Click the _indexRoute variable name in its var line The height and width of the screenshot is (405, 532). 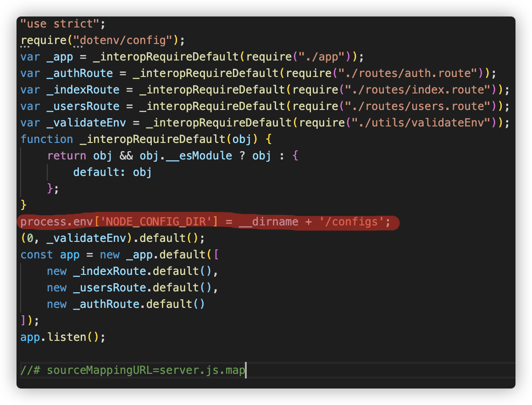pos(83,90)
